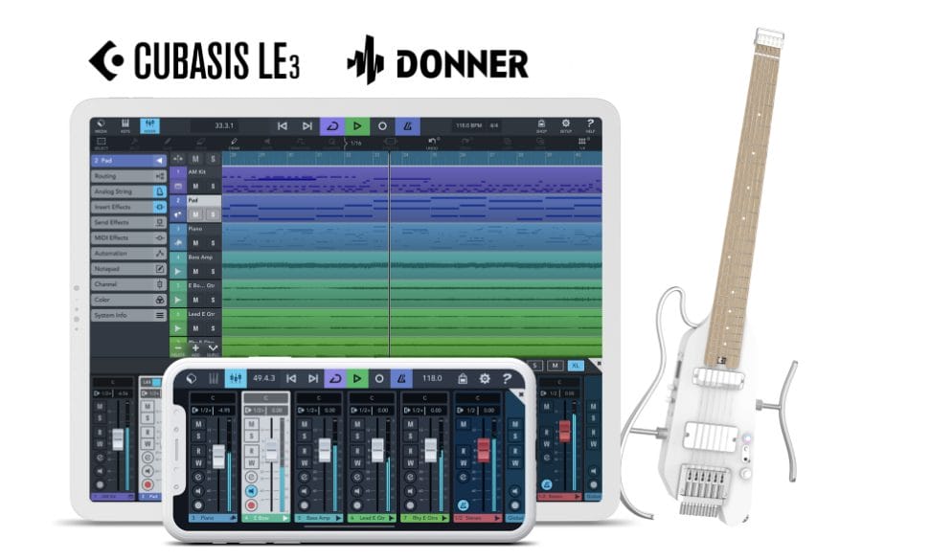930x560 pixels.
Task: Open the System Info inspector tab
Action: (129, 315)
